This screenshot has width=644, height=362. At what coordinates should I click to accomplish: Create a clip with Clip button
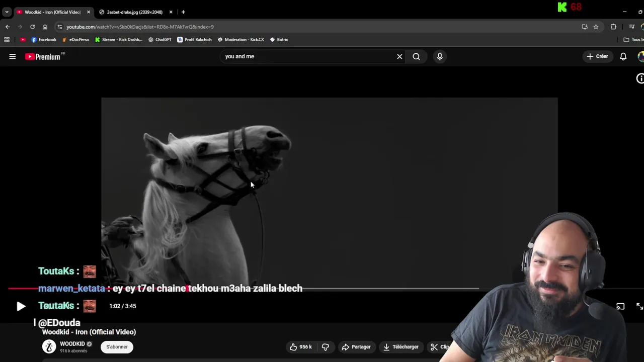(440, 347)
